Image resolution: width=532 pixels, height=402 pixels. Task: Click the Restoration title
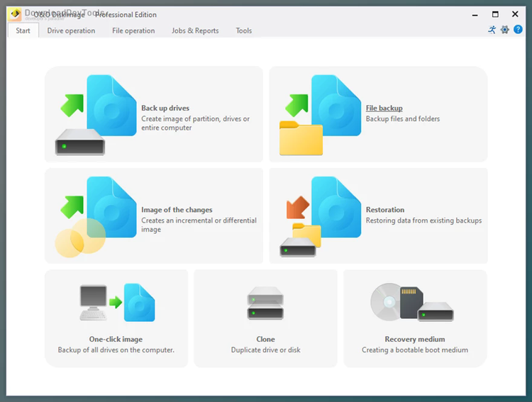point(385,210)
